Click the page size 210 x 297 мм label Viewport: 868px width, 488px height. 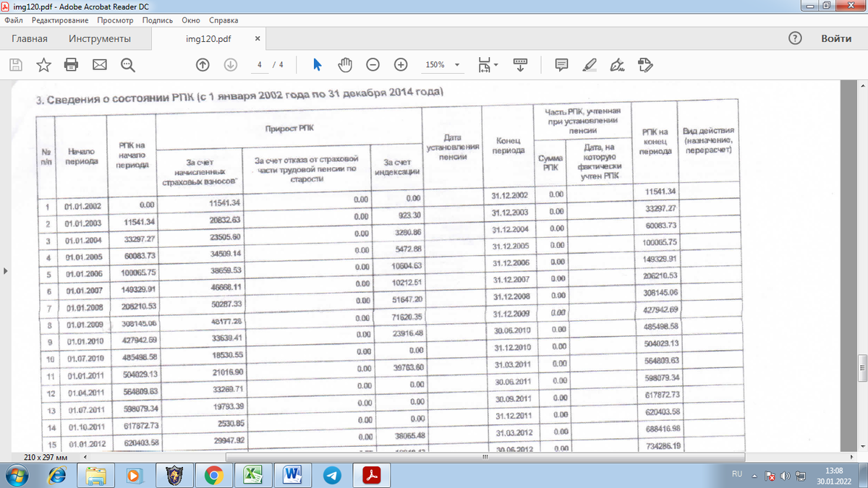[46, 458]
